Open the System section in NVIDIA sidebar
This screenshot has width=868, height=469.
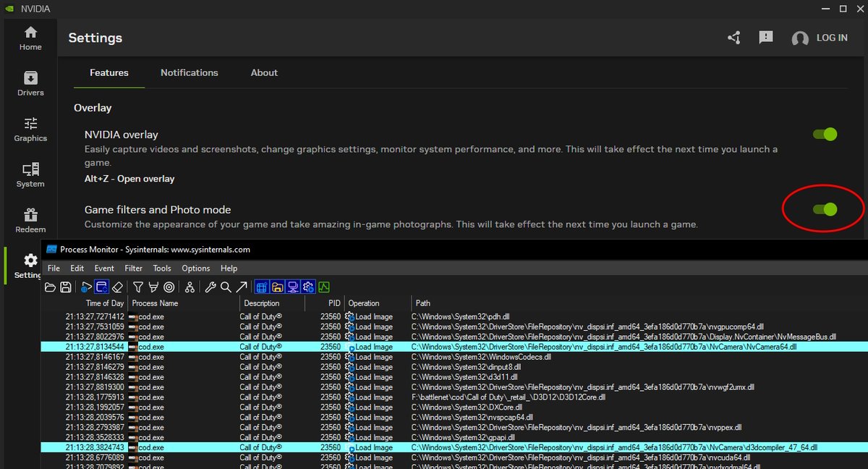[30, 175]
